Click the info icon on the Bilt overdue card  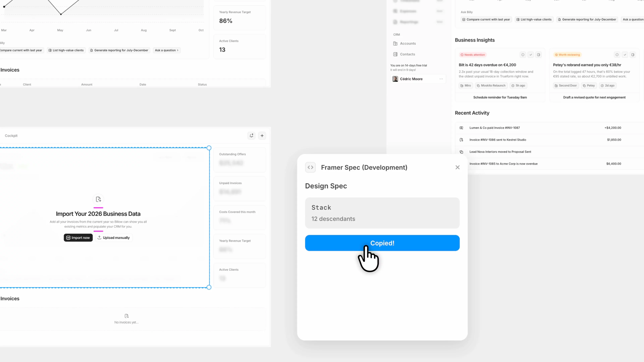pyautogui.click(x=523, y=55)
